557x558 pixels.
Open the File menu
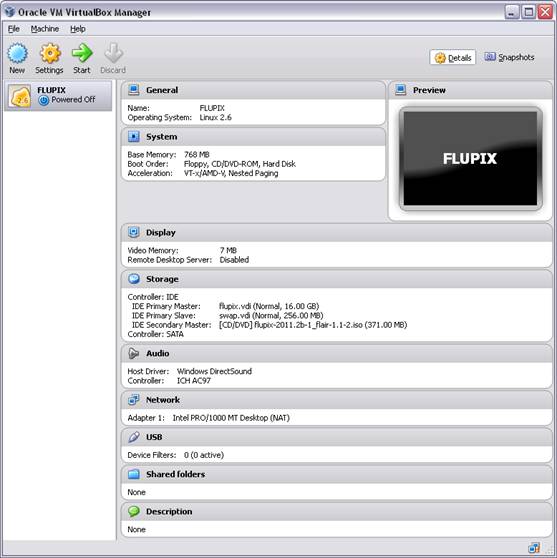(x=14, y=29)
